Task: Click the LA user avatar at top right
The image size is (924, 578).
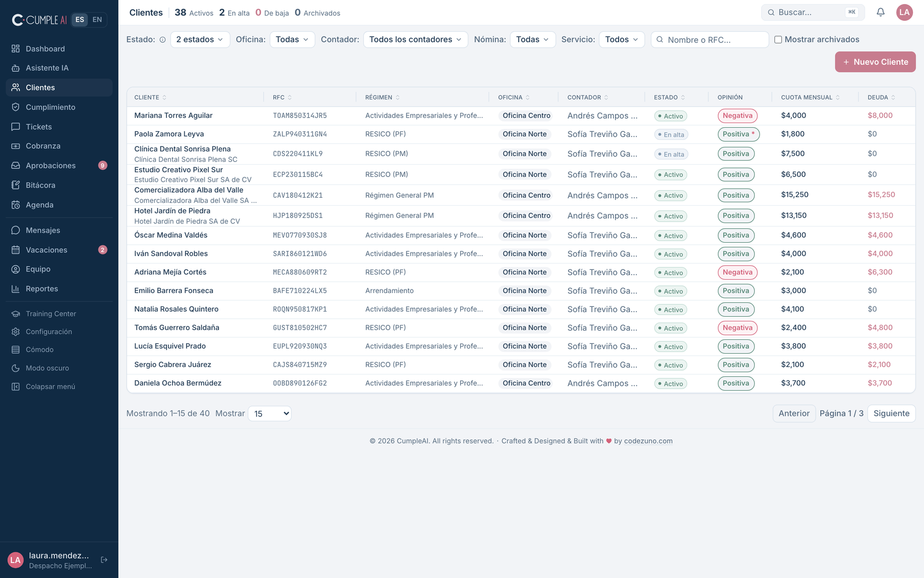Action: coord(904,12)
